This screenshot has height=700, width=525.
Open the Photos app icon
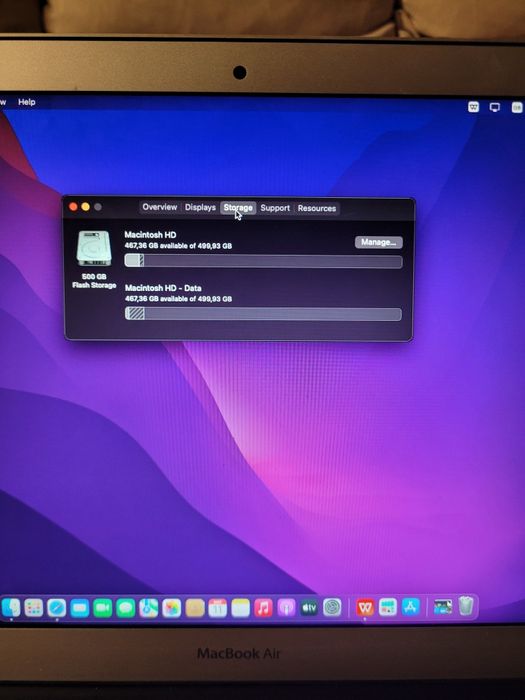pos(171,608)
